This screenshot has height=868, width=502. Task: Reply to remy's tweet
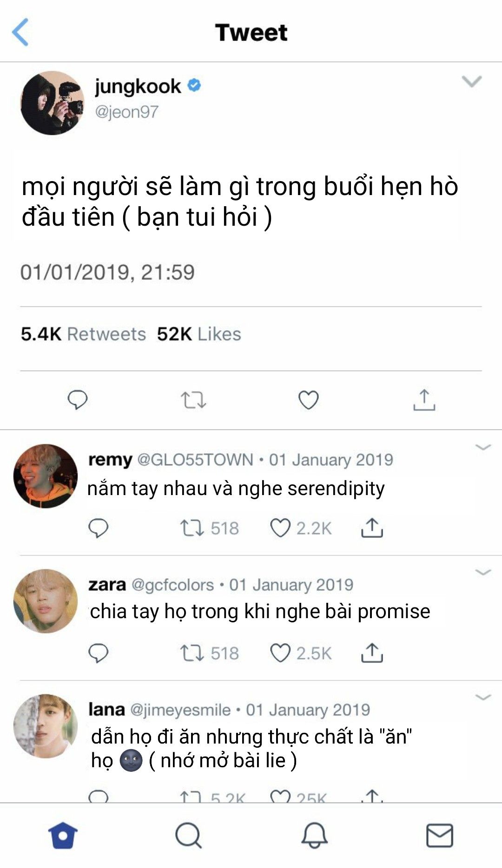[98, 528]
